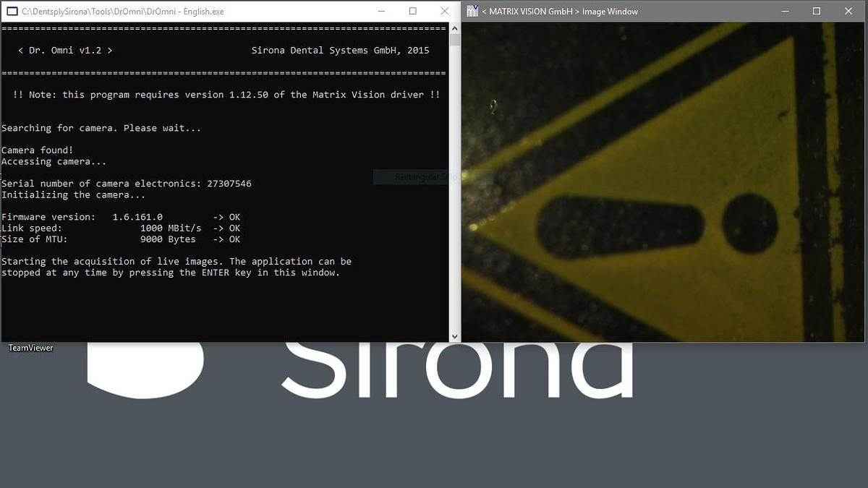The height and width of the screenshot is (488, 868).
Task: Minimize the Matrix Vision Image Window
Action: click(x=785, y=12)
